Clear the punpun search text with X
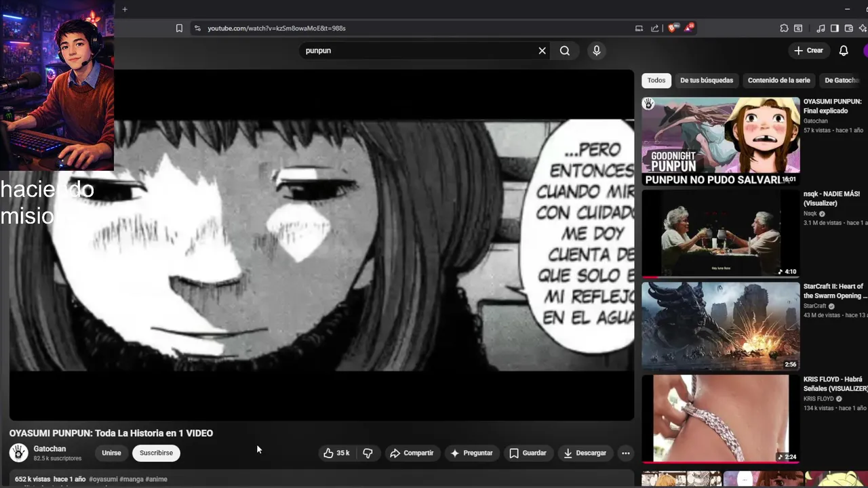The width and height of the screenshot is (868, 488). point(542,51)
